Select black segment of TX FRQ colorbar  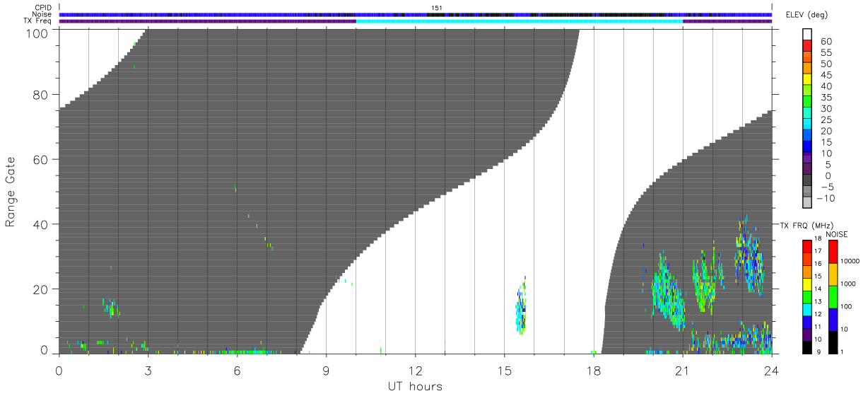[x=807, y=347]
